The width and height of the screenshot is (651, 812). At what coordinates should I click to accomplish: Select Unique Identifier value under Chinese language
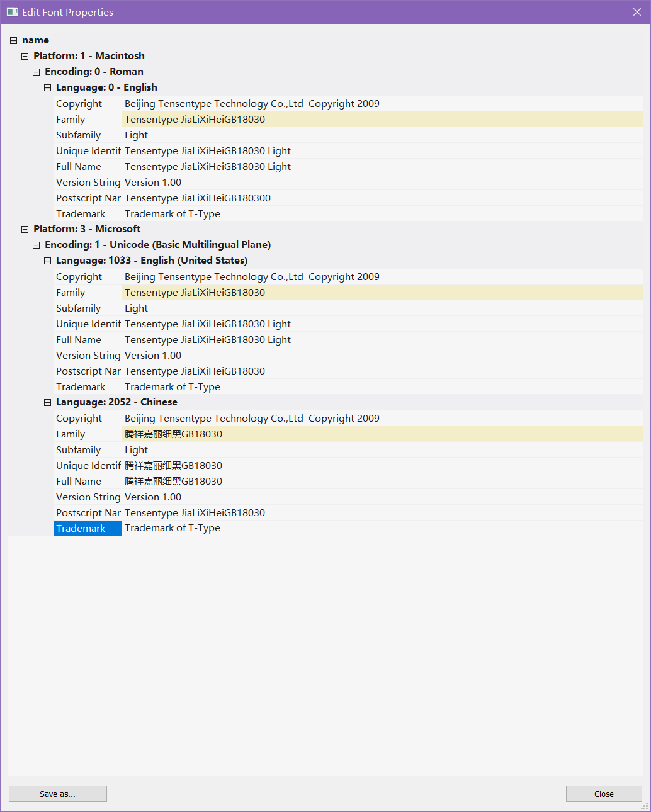[x=382, y=465]
